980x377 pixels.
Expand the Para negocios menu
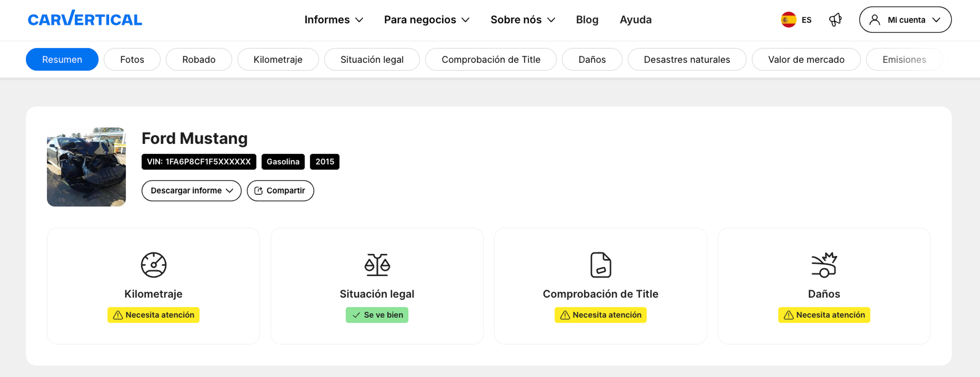(x=426, y=20)
